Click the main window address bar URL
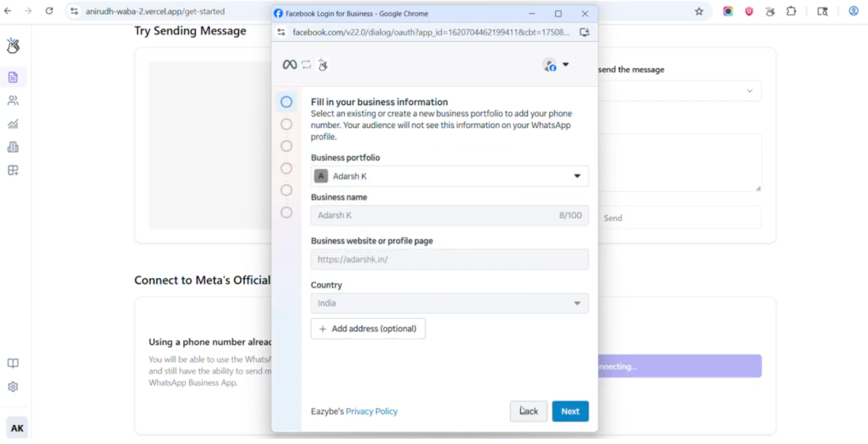868x444 pixels. coord(155,11)
